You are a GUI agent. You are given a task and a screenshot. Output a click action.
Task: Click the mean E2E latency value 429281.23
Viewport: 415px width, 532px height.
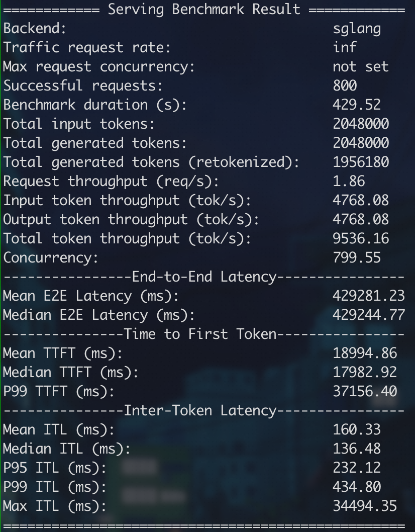coord(369,296)
